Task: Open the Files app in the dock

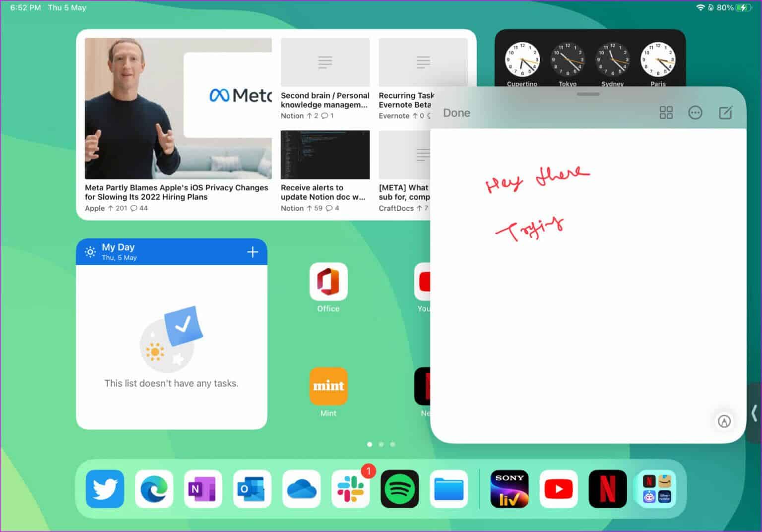Action: click(x=449, y=489)
